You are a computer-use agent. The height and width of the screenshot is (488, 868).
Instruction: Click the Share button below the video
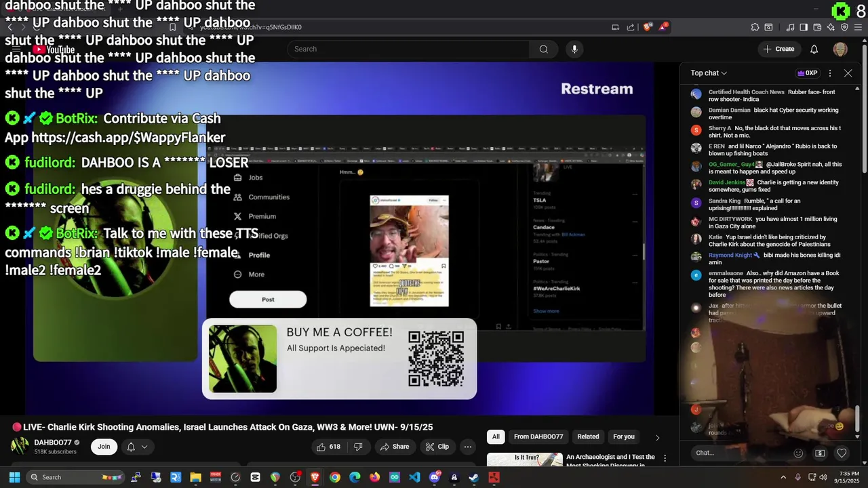[x=394, y=447]
